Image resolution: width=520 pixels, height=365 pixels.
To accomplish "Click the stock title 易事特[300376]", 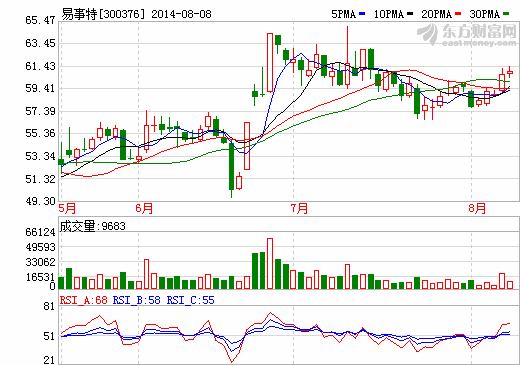I will pos(103,14).
